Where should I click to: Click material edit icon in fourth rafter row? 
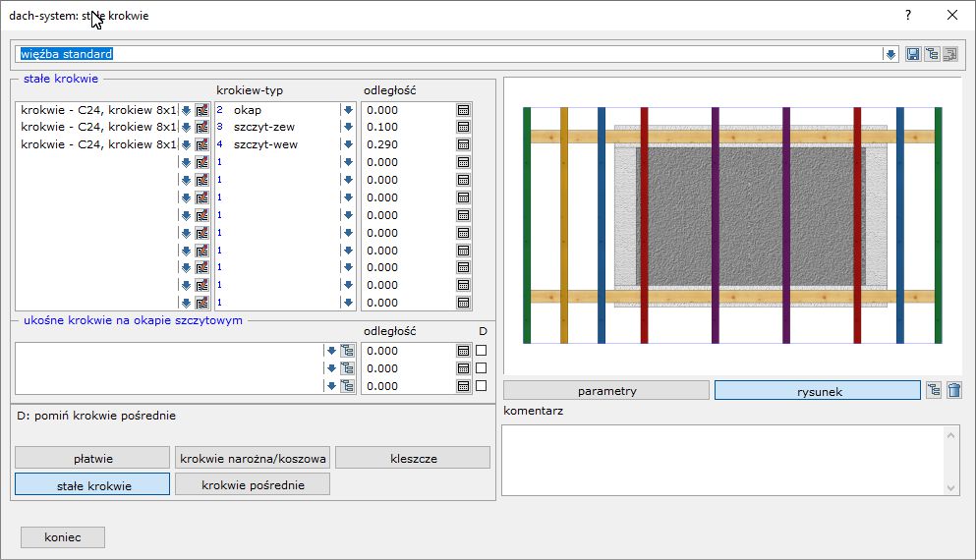click(x=201, y=162)
